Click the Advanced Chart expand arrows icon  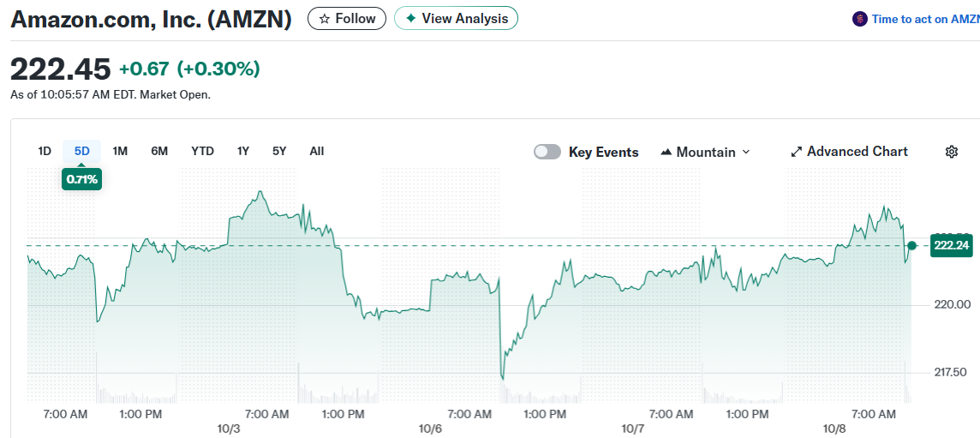[797, 152]
